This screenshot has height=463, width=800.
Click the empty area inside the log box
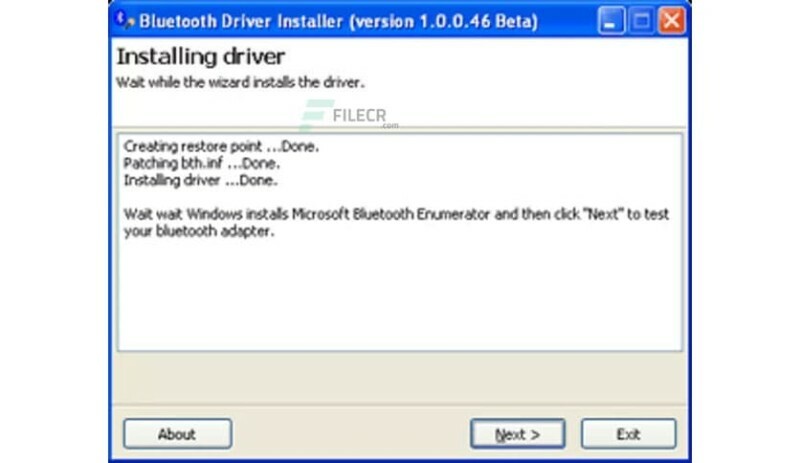click(x=400, y=300)
